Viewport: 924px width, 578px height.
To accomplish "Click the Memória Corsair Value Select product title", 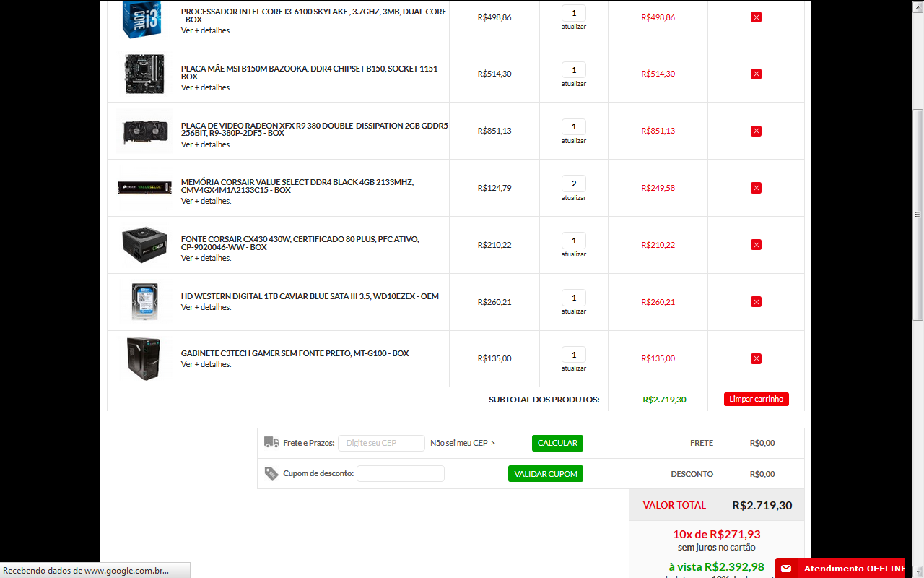I will [x=297, y=186].
